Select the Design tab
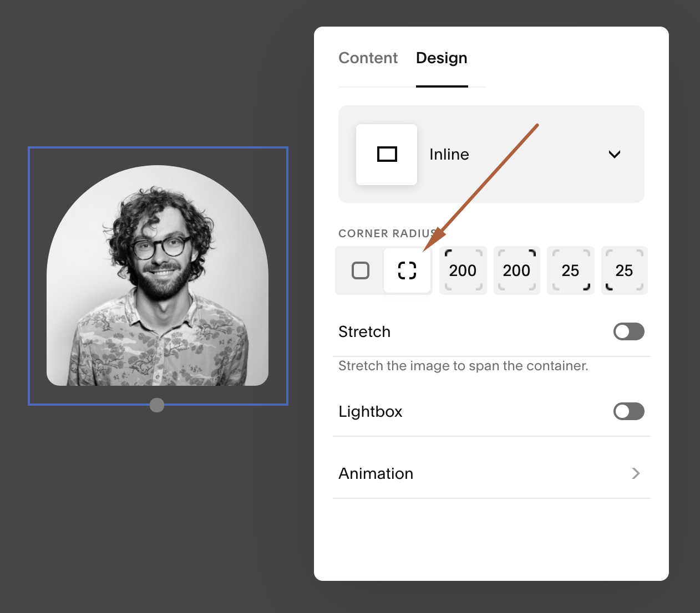 tap(442, 58)
